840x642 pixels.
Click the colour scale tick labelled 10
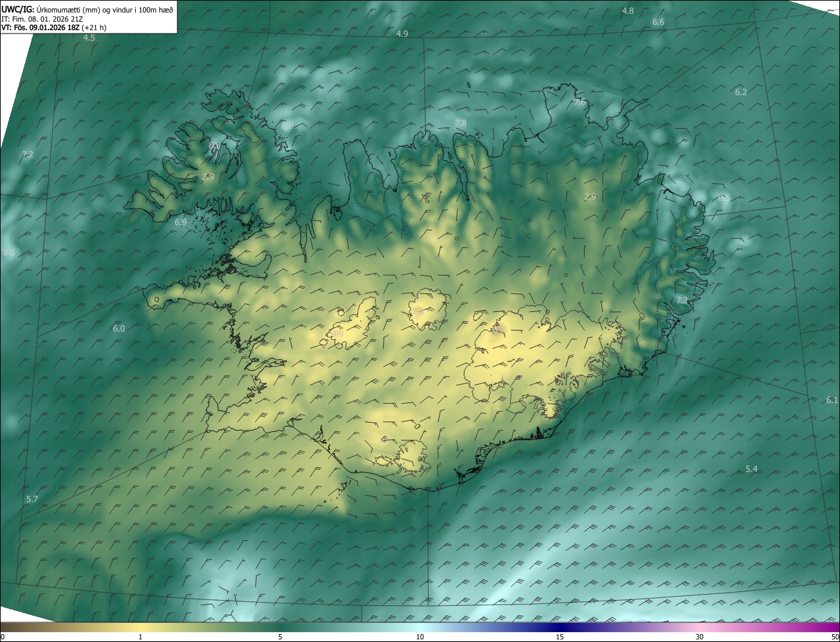420,637
